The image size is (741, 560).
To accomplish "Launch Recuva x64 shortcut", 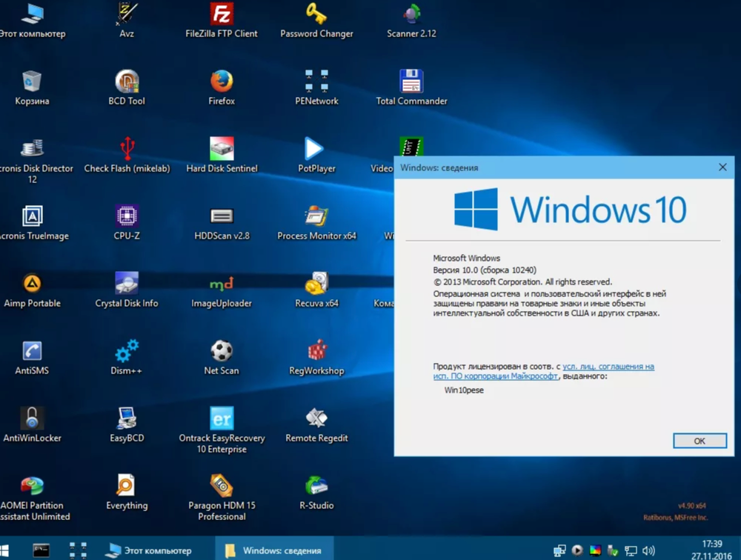I will (316, 290).
